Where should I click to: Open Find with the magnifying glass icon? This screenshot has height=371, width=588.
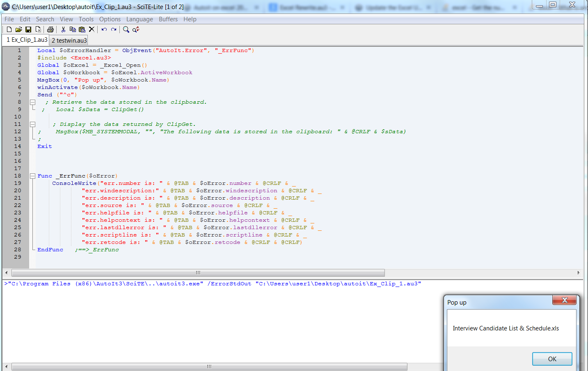pos(126,30)
